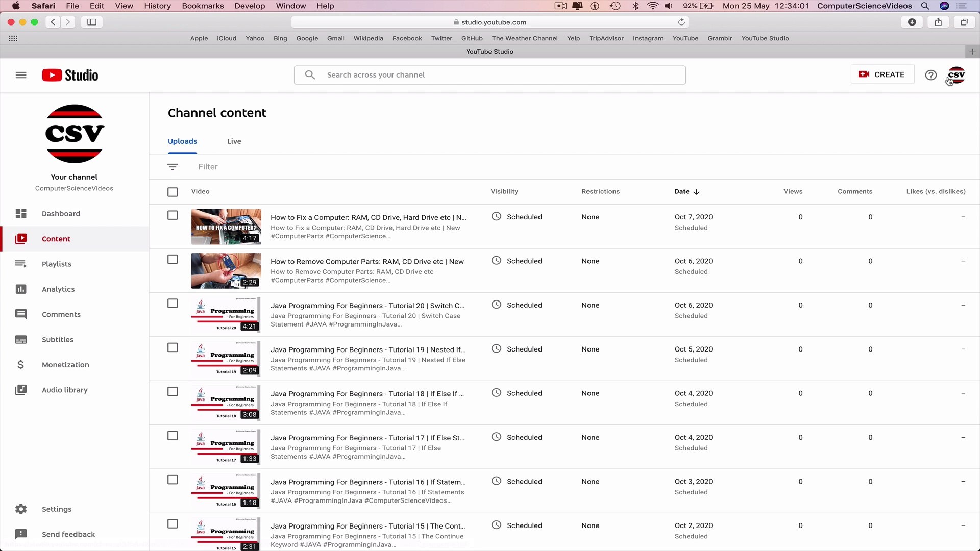This screenshot has height=551, width=980.
Task: Open YouTube Studio help
Action: [x=930, y=74]
